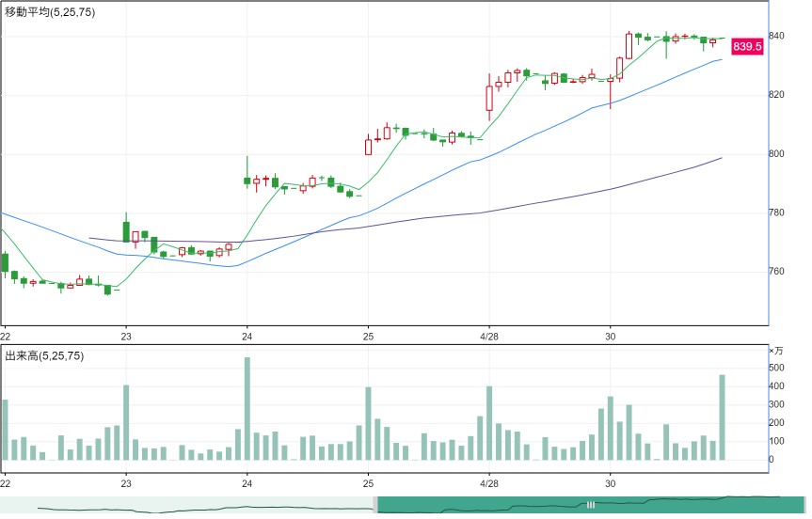The width and height of the screenshot is (812, 519).
Task: Click the ×万 volume unit label
Action: point(776,351)
